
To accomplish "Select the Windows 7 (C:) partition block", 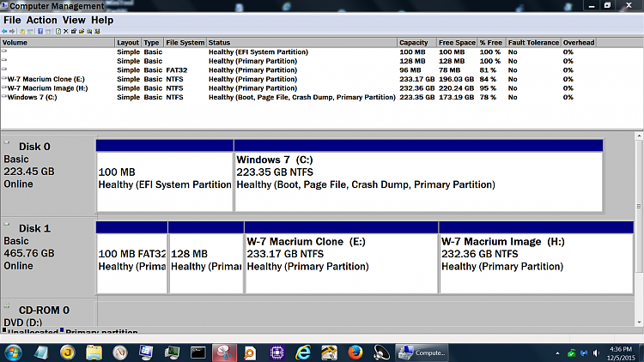I will 418,176.
